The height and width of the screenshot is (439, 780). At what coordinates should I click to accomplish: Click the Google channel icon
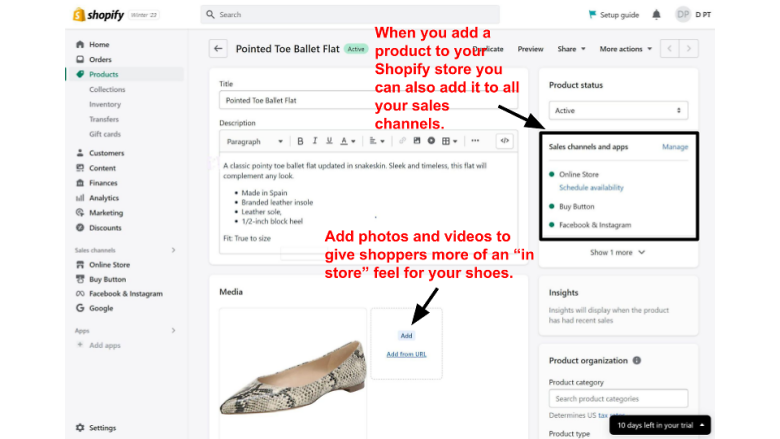coord(80,308)
